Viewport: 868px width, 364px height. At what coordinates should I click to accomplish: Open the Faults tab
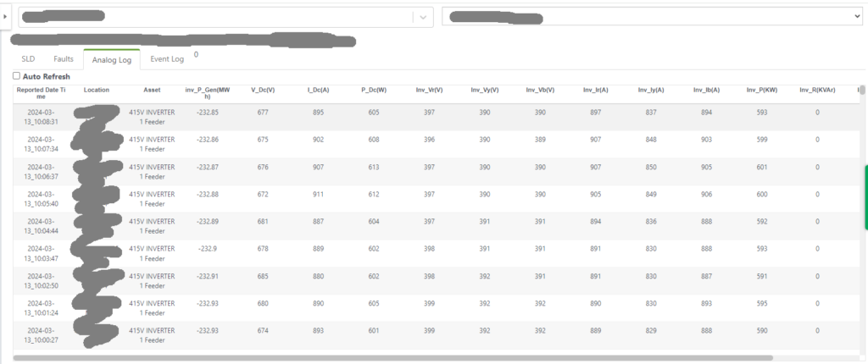coord(64,58)
